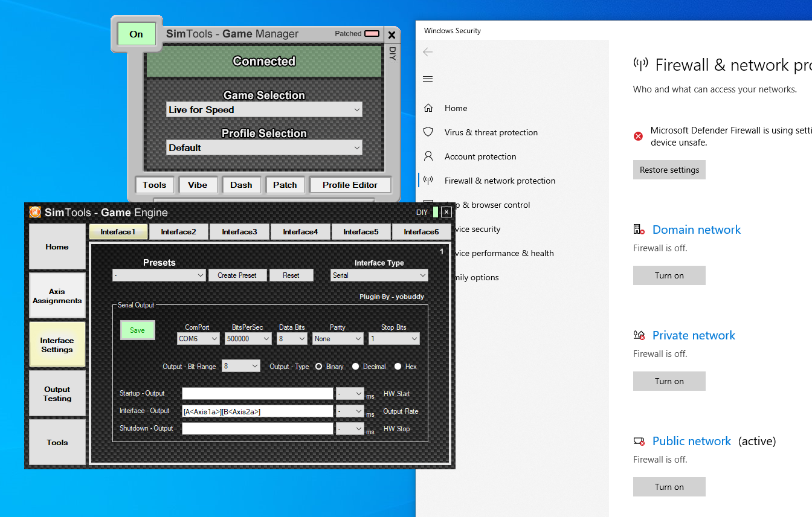The image size is (812, 517).
Task: Switch to the Interface3 tab
Action: tap(239, 232)
